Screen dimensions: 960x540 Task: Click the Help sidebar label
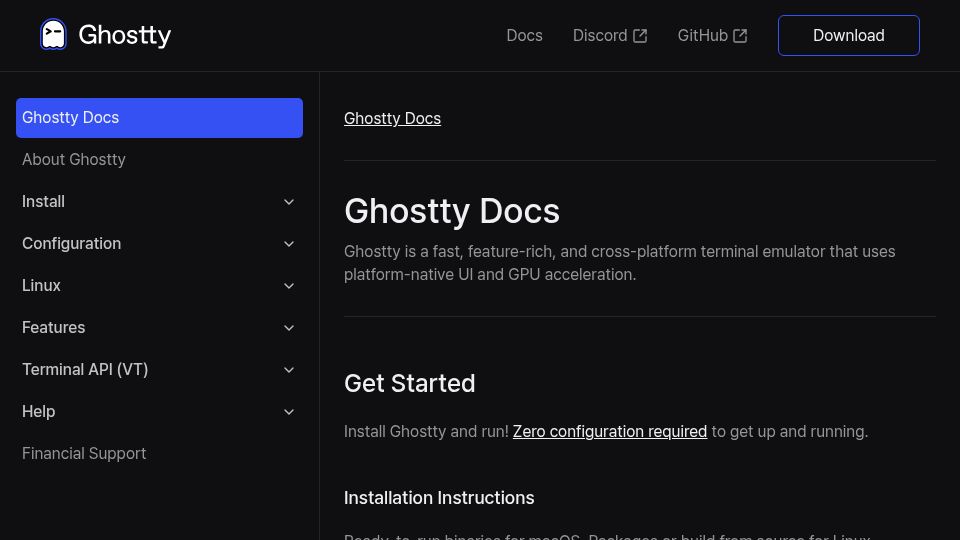(39, 412)
